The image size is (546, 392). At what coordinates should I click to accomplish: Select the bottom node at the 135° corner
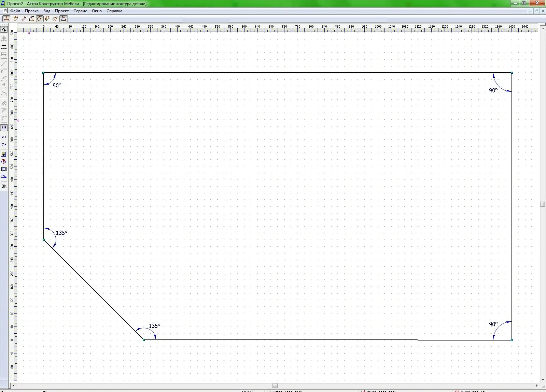(x=144, y=340)
